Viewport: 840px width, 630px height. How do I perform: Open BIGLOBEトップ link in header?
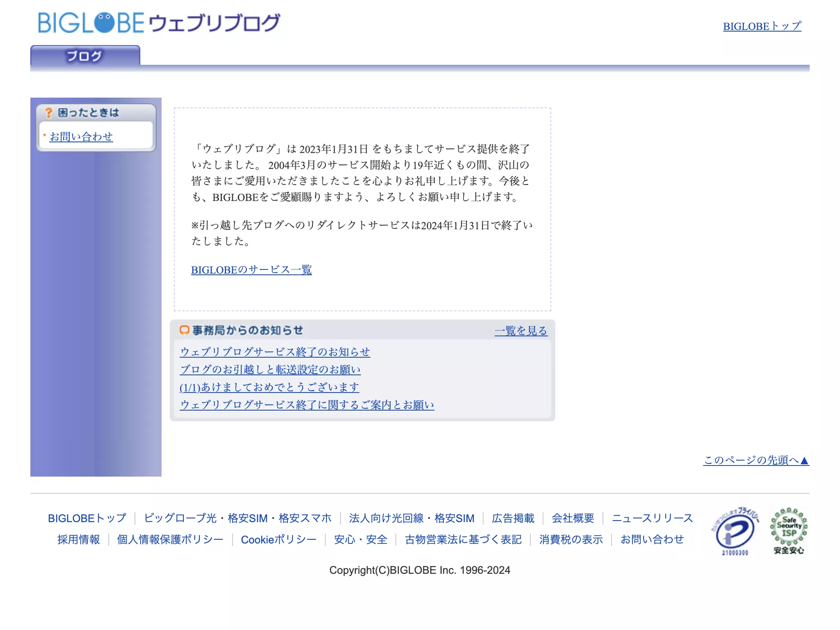pyautogui.click(x=762, y=26)
